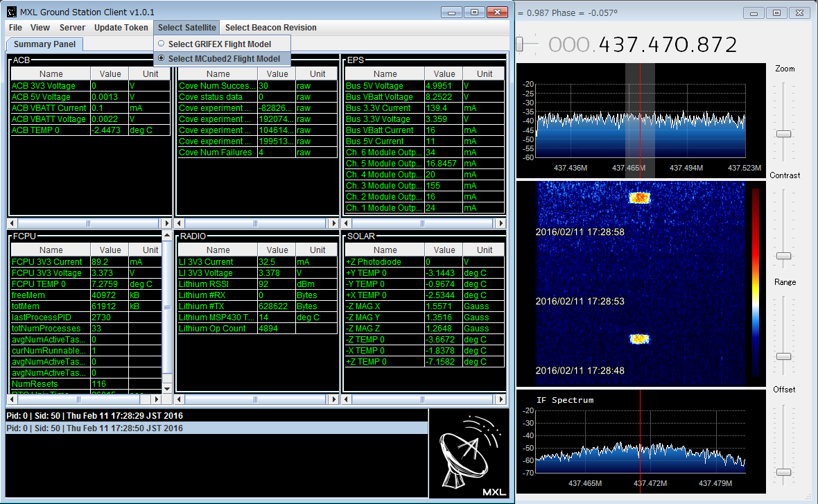Select the Bus 3.3V Current row

425,108
